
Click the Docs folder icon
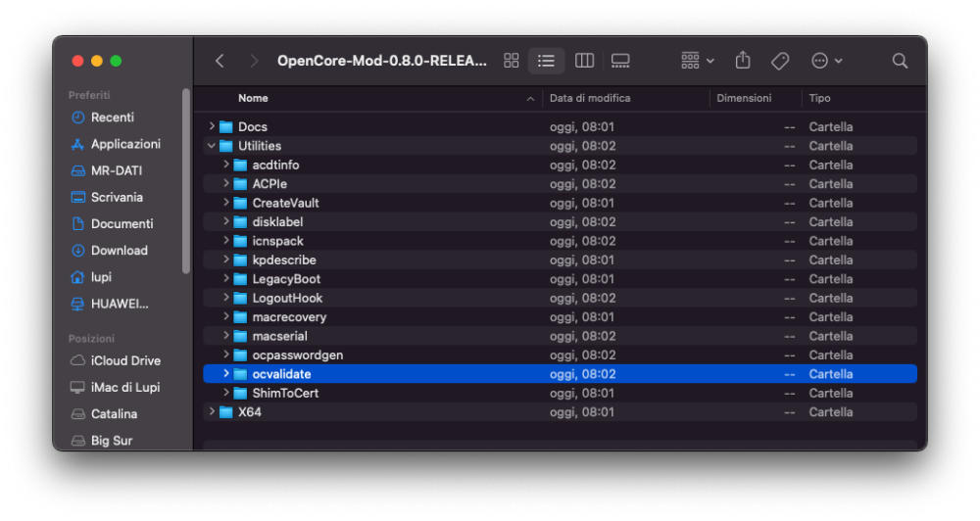pos(226,126)
